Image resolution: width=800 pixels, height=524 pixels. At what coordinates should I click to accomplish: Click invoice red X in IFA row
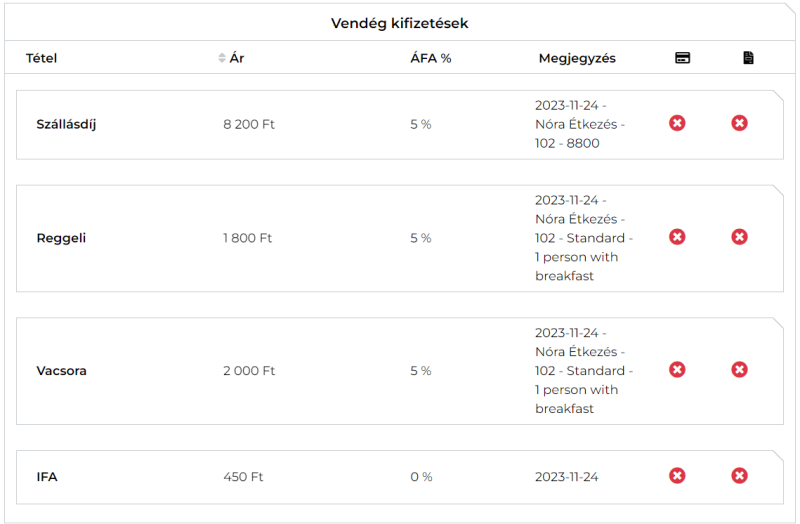click(739, 476)
